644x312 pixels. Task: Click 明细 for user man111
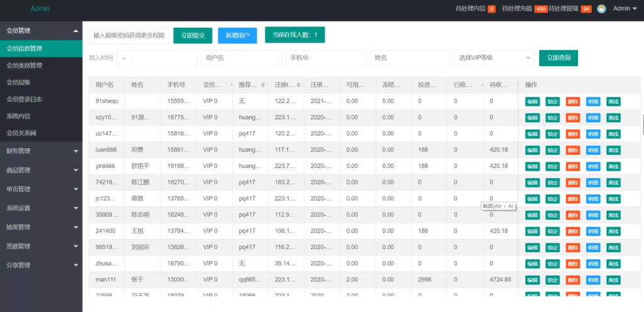click(593, 280)
